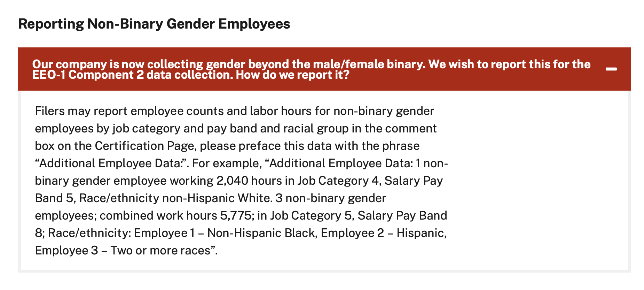Click 'Employee 1 – Non-Hispanic Black' text

pos(225,233)
